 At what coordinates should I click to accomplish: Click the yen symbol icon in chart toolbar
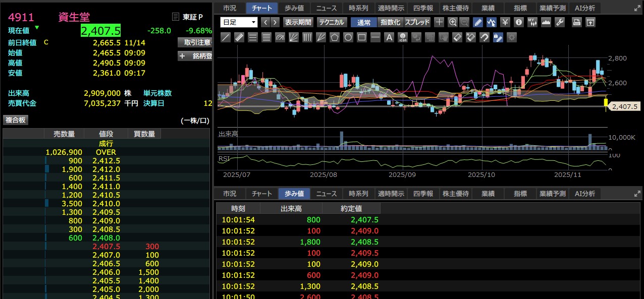[505, 22]
